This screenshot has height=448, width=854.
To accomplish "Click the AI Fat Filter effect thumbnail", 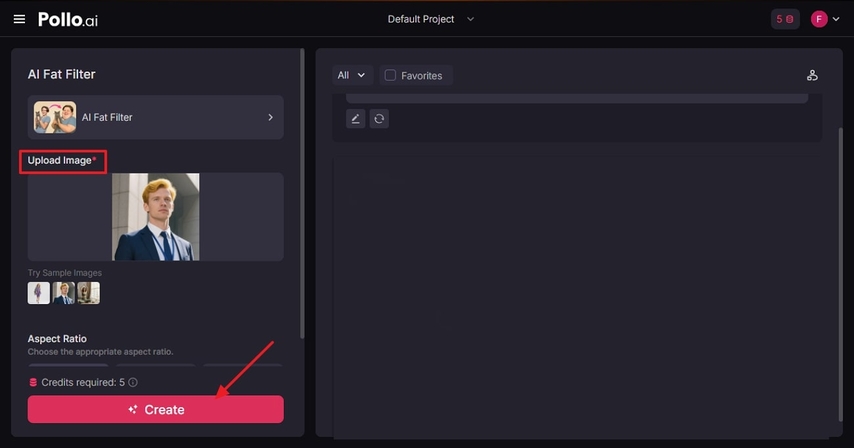I will [54, 117].
